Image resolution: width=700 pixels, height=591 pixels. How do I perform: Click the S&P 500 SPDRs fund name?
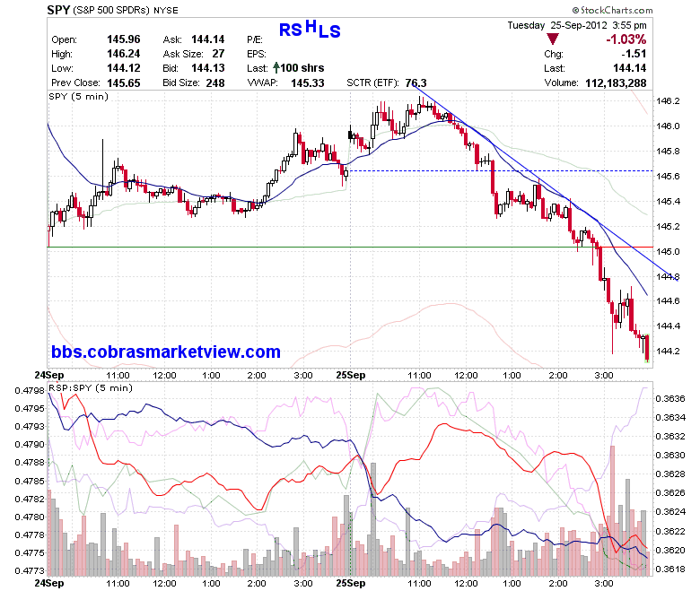111,10
